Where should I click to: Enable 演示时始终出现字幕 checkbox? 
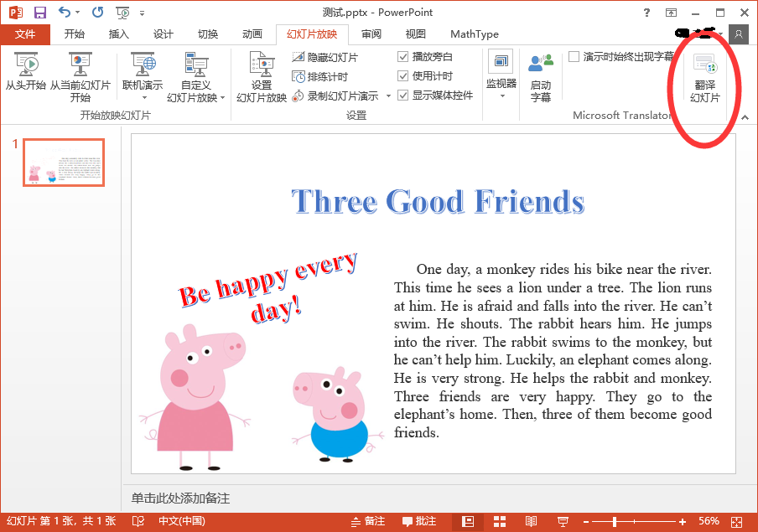point(574,57)
